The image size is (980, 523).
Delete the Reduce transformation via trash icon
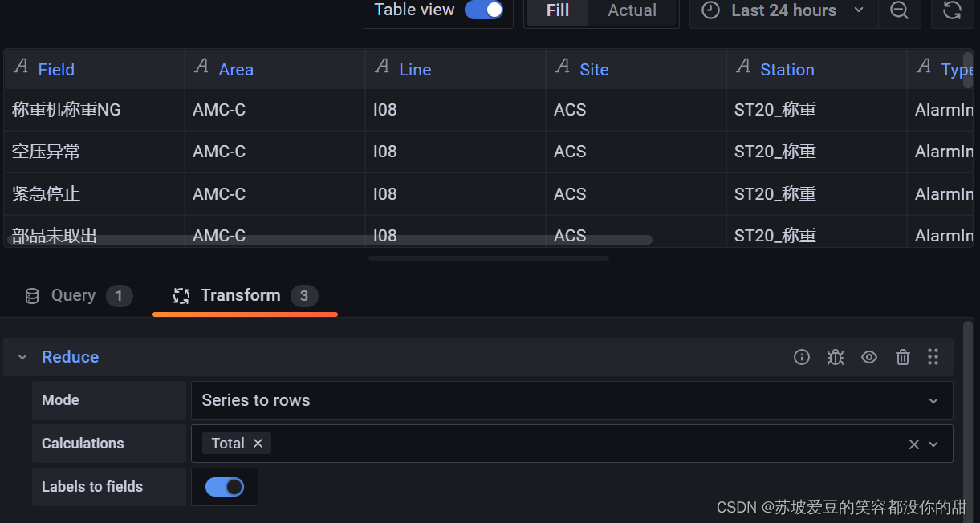(902, 357)
